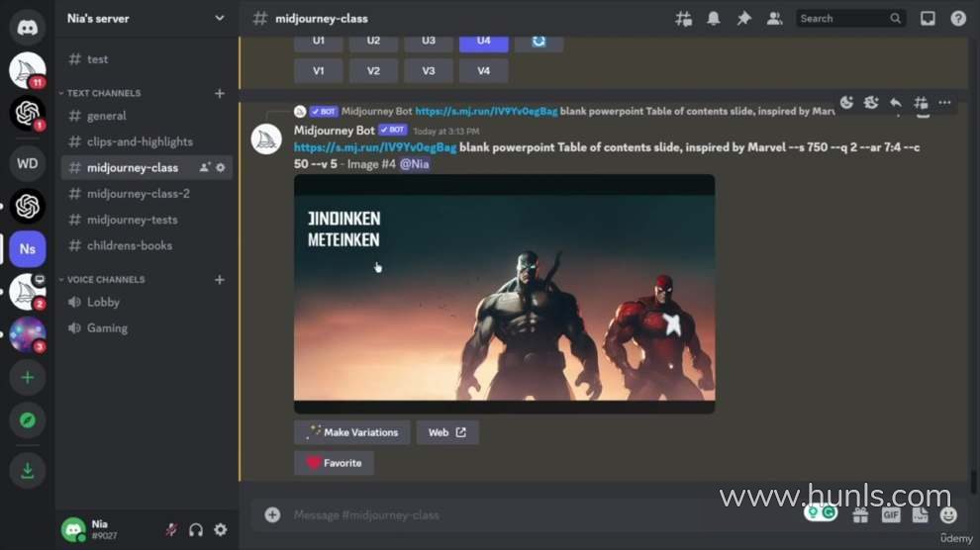
Task: Open the gift Nitro icon
Action: pos(860,515)
